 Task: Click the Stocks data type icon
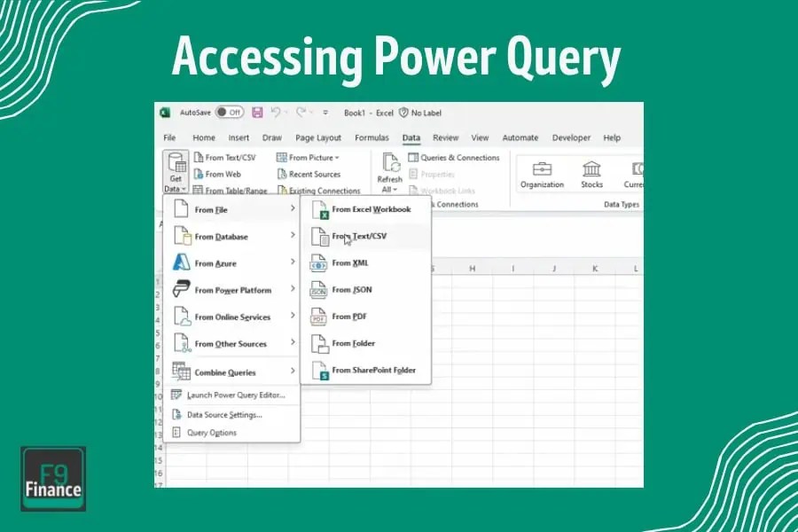(591, 172)
